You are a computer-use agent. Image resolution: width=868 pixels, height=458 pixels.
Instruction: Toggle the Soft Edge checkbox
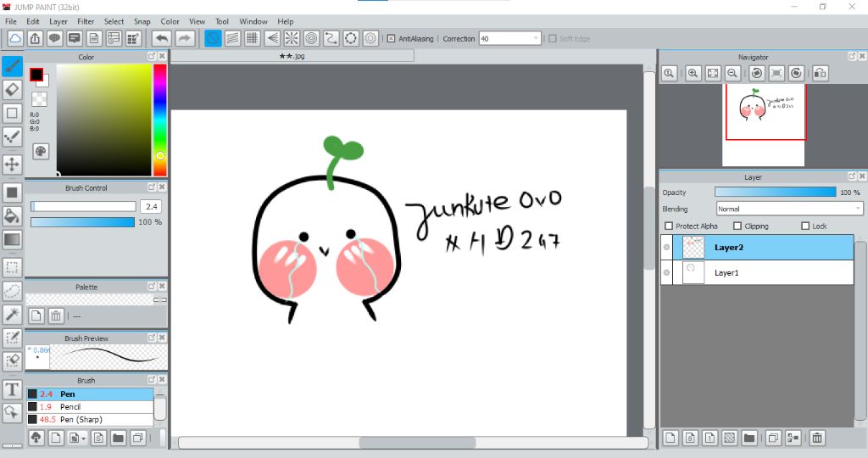coord(552,39)
